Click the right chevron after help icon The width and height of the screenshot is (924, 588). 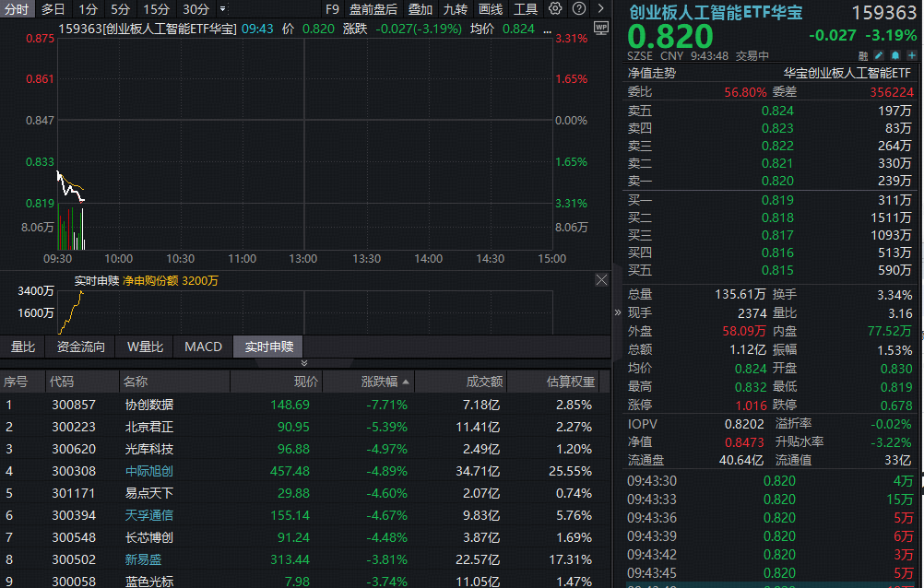coord(603,9)
